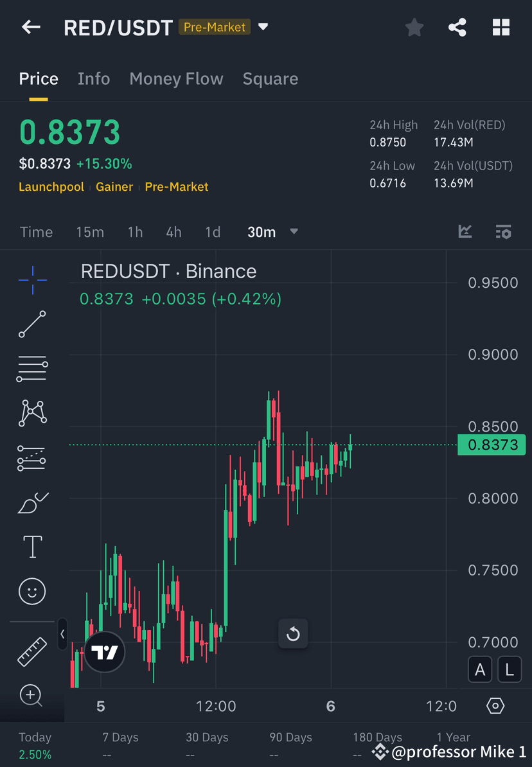Expand the 30m interval dropdown

[294, 232]
